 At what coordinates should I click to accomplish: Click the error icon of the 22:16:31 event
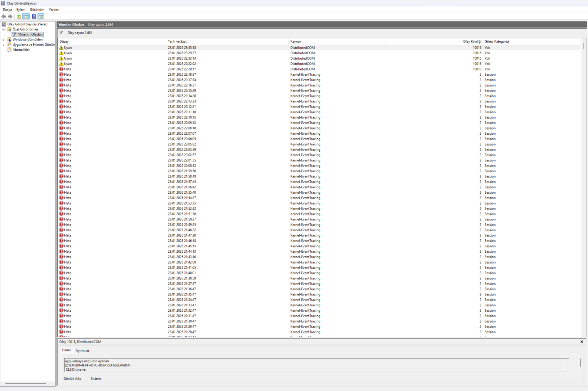click(61, 85)
